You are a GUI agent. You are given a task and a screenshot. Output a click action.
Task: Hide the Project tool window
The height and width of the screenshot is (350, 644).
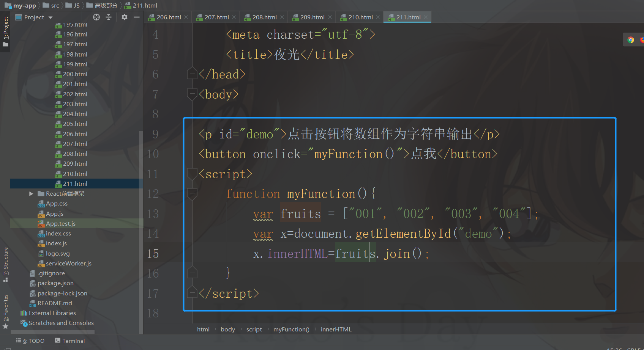(x=137, y=17)
